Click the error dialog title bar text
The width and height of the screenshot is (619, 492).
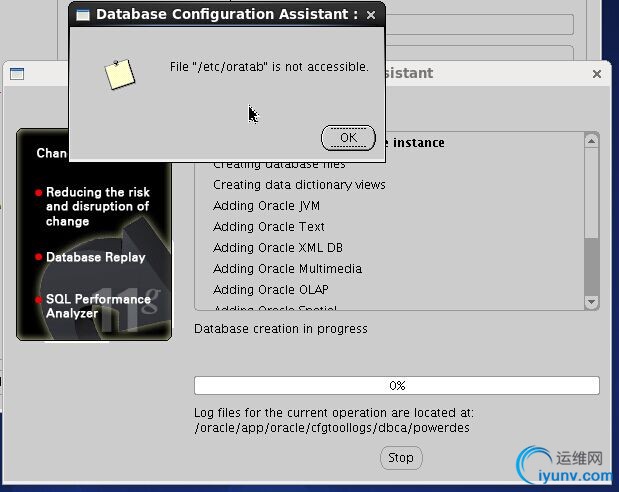click(227, 14)
